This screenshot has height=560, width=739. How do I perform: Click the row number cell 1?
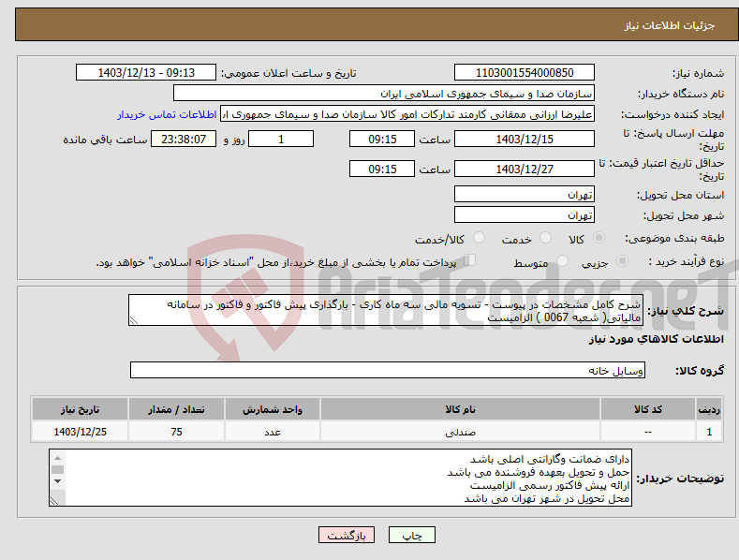pyautogui.click(x=709, y=432)
